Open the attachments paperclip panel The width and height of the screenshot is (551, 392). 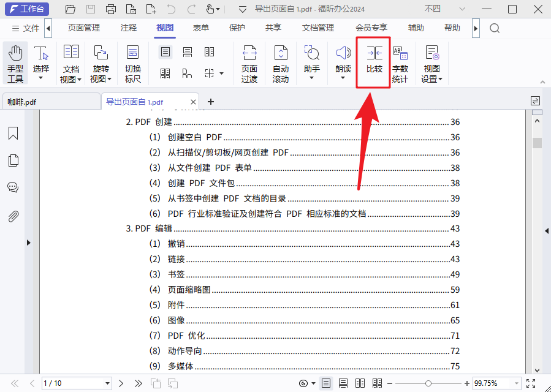tap(13, 216)
